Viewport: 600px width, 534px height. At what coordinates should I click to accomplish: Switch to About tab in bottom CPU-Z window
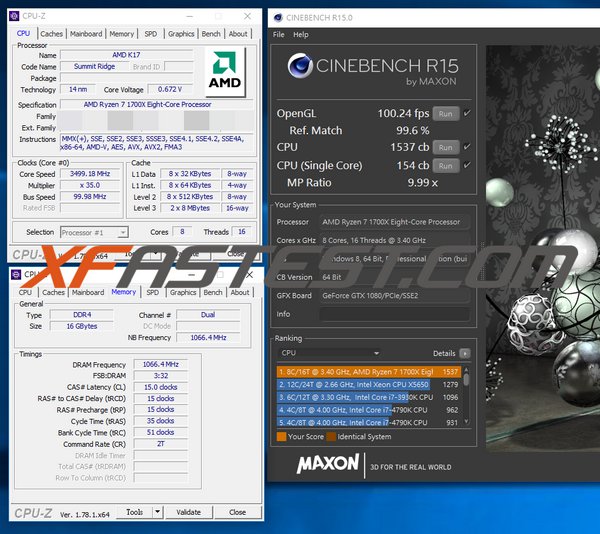tap(240, 292)
